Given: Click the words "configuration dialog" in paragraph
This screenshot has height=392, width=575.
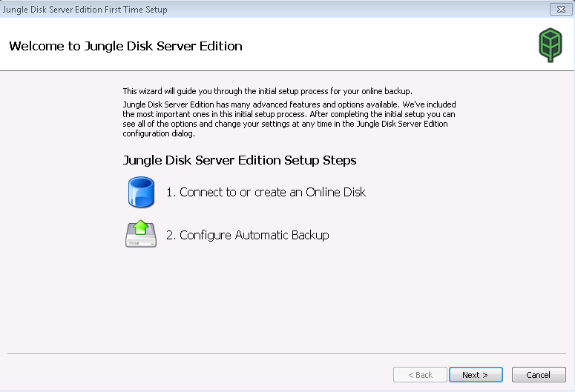Looking at the screenshot, I should 158,133.
